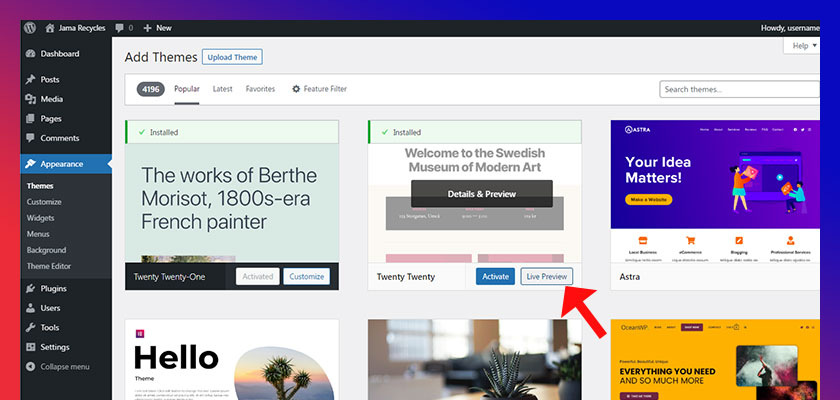The image size is (840, 400).
Task: Open the comments bubble icon in admin bar
Action: [x=119, y=28]
